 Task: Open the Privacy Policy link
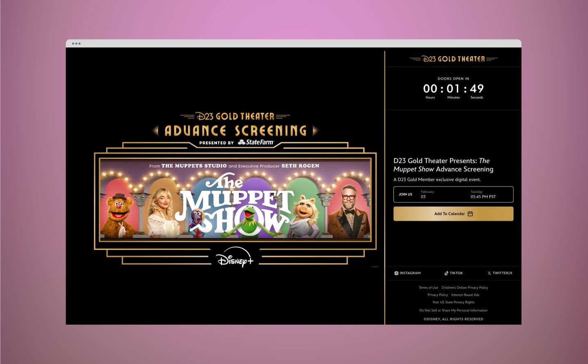pos(438,295)
